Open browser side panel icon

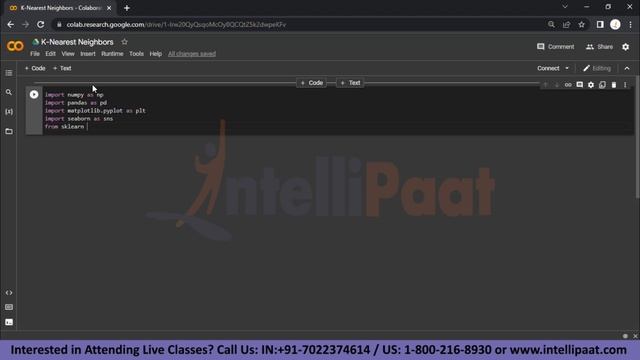coord(600,24)
